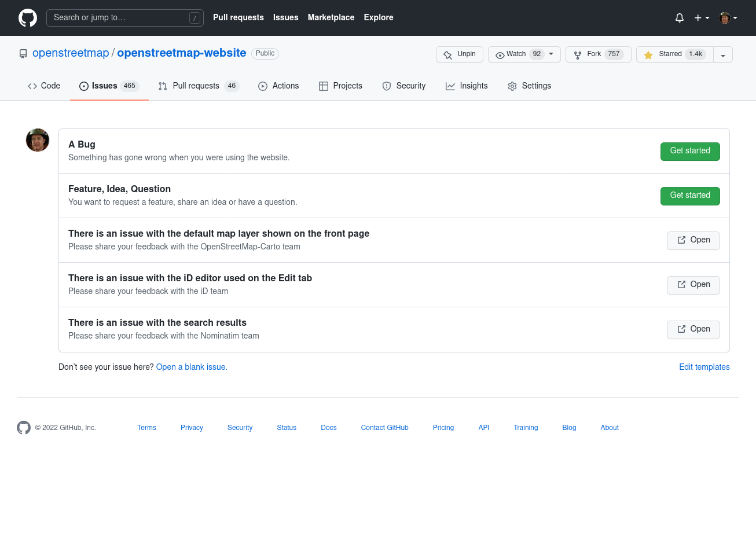Open the Terms footer link
The image size is (756, 544).
(x=146, y=428)
